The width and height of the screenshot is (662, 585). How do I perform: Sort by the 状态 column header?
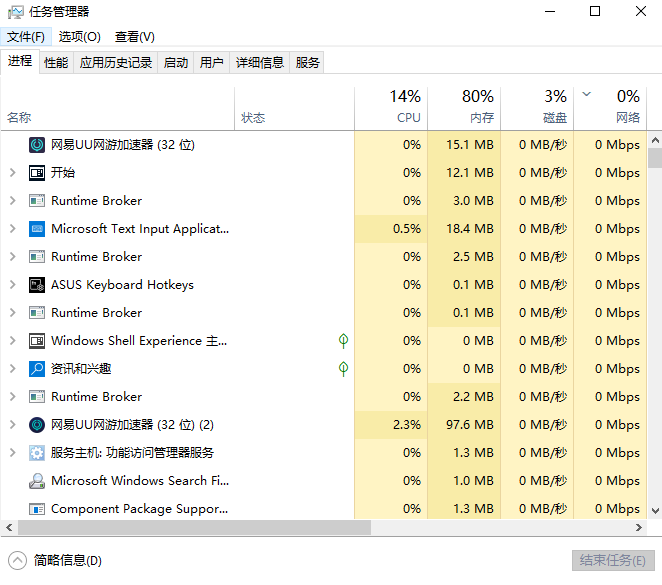tap(294, 108)
